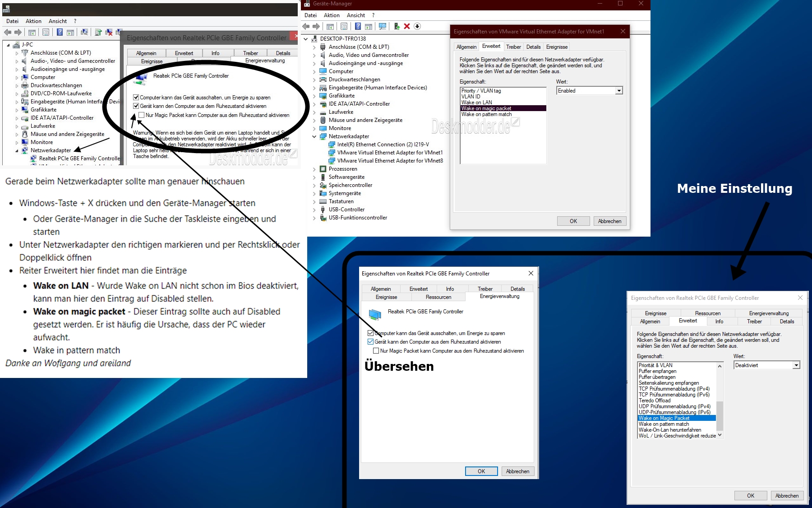Open Aktion menu in DESKTOP-TFRO138 Geräte-Manager
Image resolution: width=812 pixels, height=508 pixels.
332,15
